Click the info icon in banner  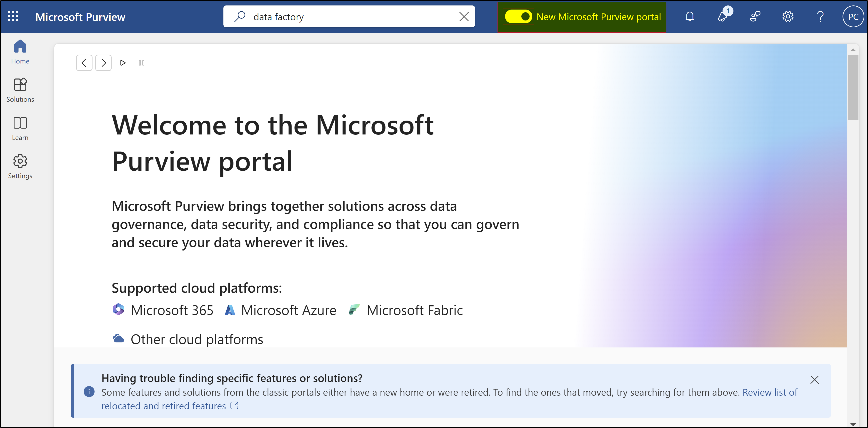[x=89, y=392]
